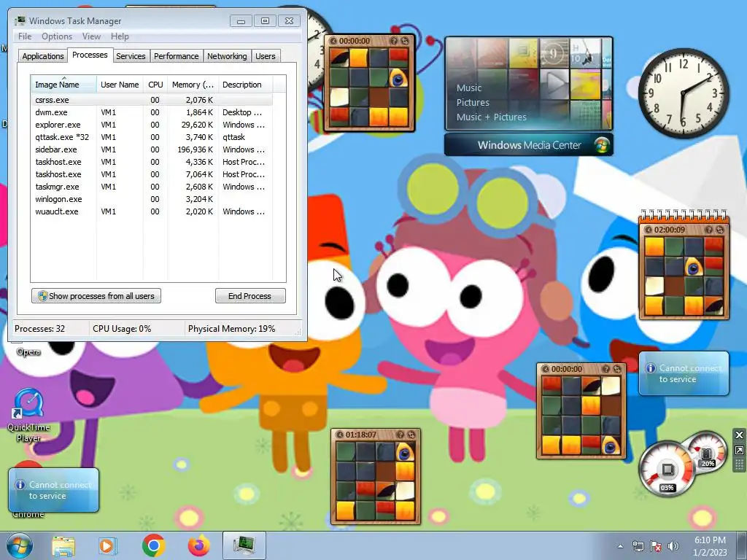This screenshot has height=560, width=747.
Task: Sort processes by the Description column
Action: pos(245,85)
